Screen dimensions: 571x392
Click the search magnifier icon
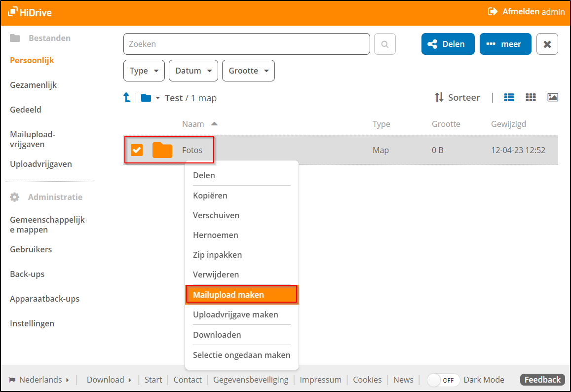384,43
